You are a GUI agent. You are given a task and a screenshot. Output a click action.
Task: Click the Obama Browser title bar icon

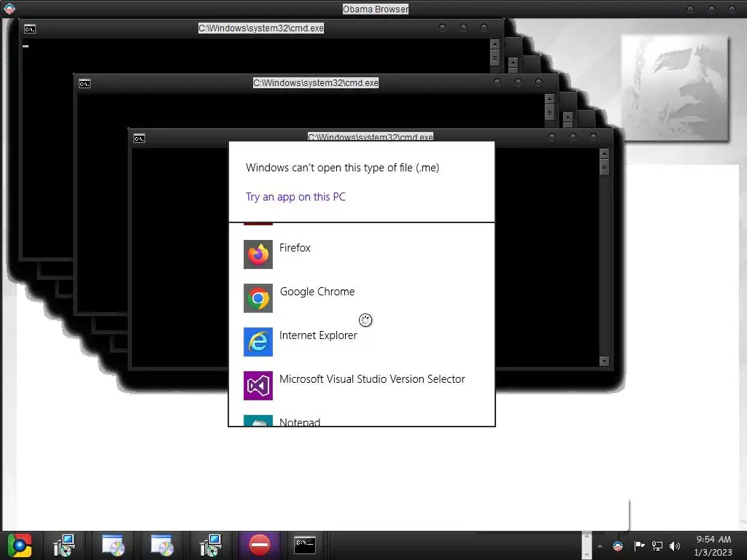point(9,9)
